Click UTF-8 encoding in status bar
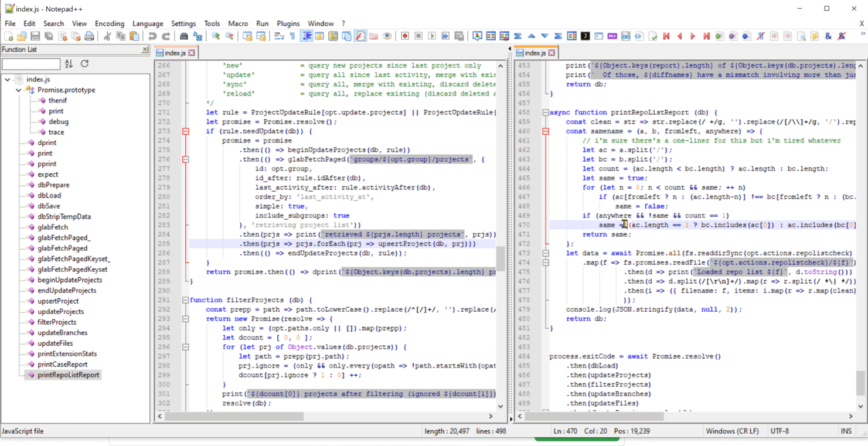 [780, 431]
